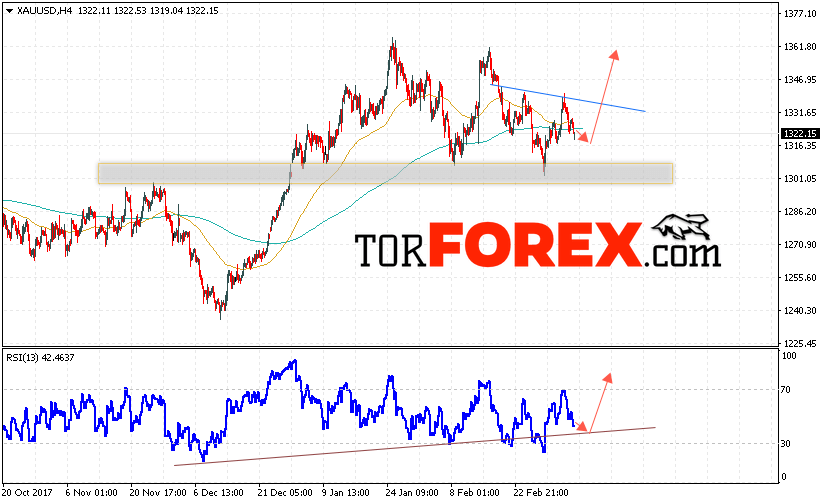Image resolution: width=821 pixels, height=504 pixels.
Task: Select price axis label 1301.05
Action: [x=800, y=178]
